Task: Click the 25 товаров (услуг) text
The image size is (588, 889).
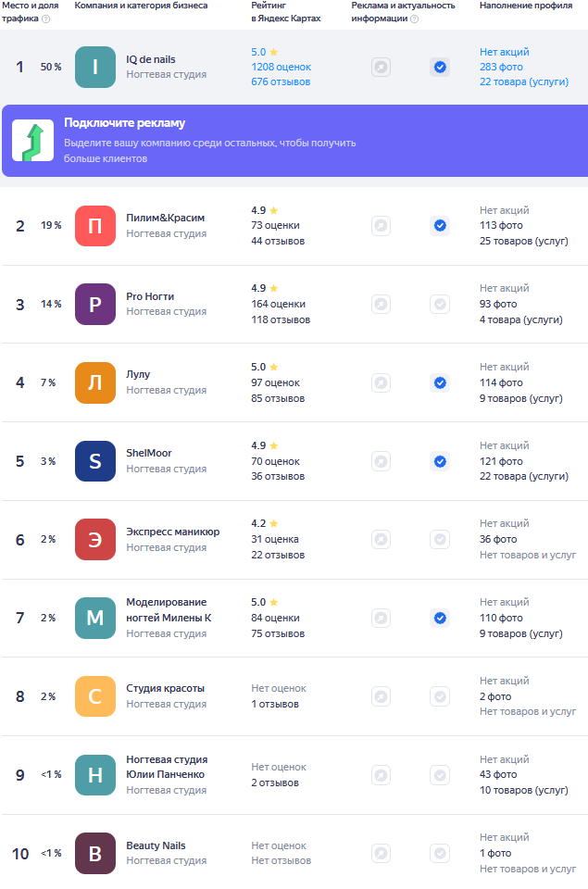Action: click(524, 241)
